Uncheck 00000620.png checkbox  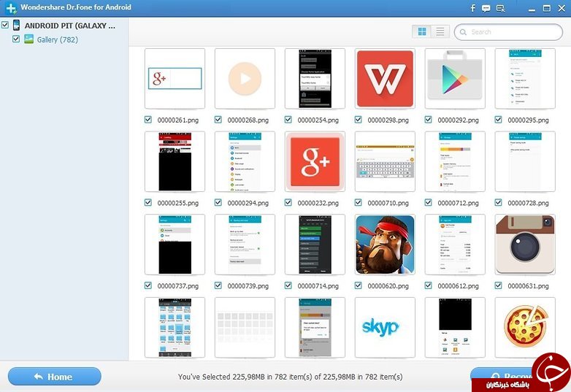coord(359,285)
